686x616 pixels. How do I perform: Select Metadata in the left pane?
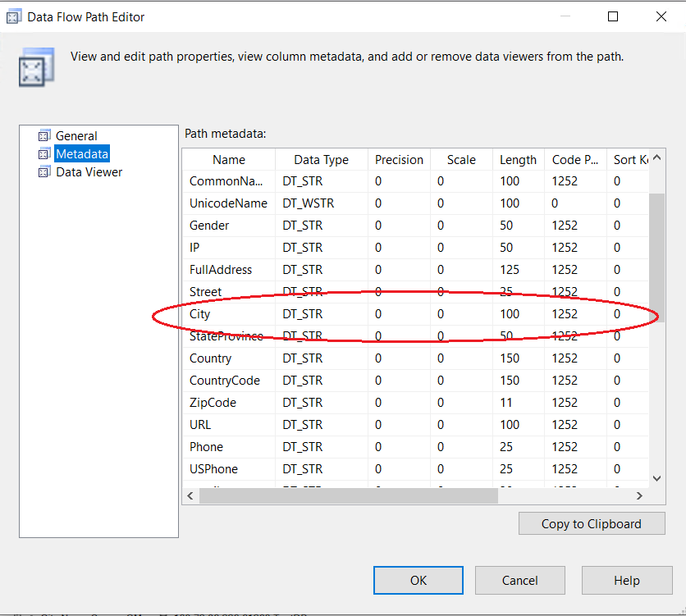coord(81,154)
